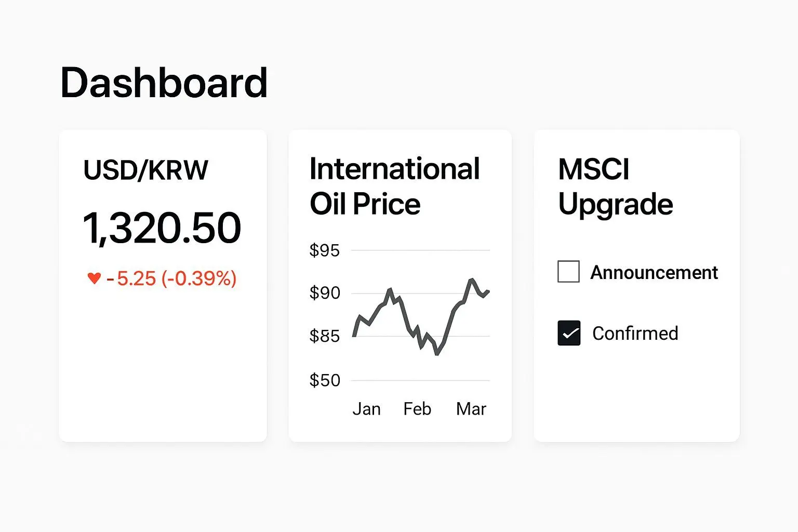
Task: Open the MSCI Upgrade card title
Action: [615, 185]
